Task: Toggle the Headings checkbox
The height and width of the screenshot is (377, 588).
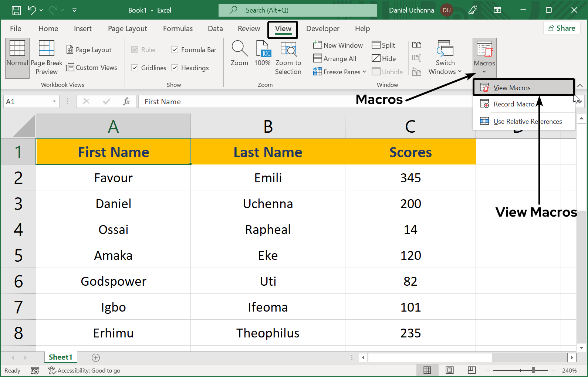Action: tap(175, 68)
